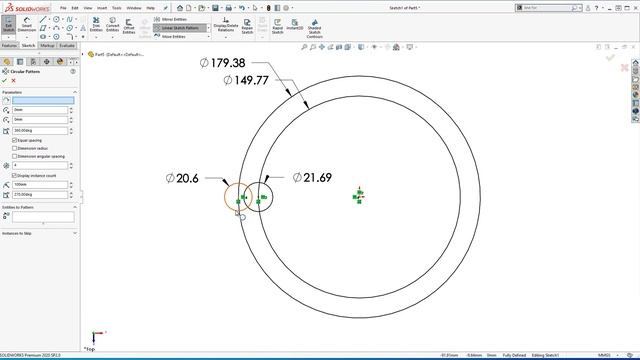Click Zoom to Fit in heads-up toolbar
The image size is (640, 360).
click(x=304, y=47)
